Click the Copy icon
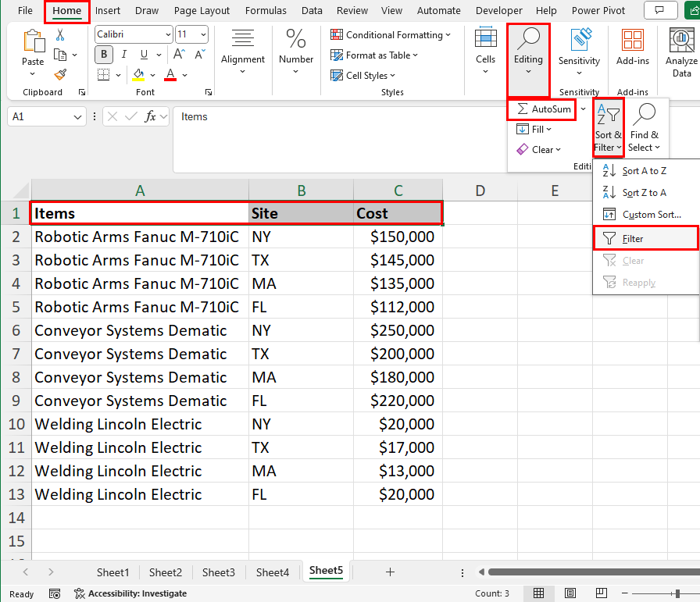The width and height of the screenshot is (700, 602). [x=60, y=55]
